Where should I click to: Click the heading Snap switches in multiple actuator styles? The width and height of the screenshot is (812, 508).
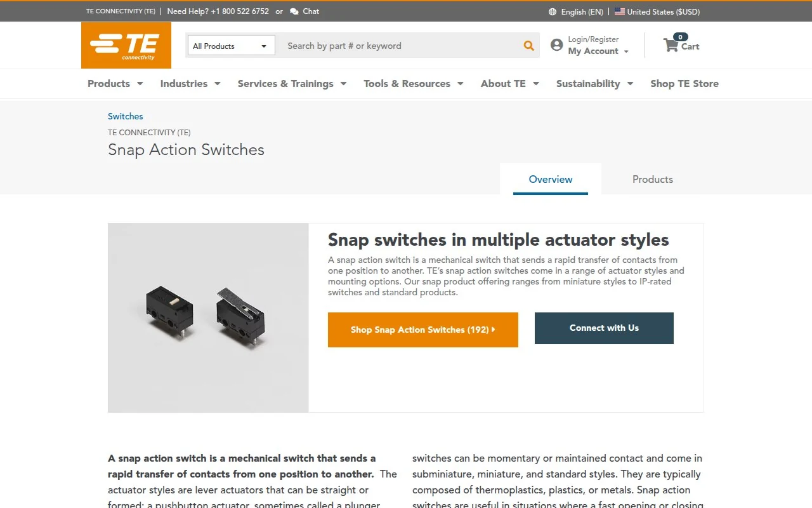[499, 240]
